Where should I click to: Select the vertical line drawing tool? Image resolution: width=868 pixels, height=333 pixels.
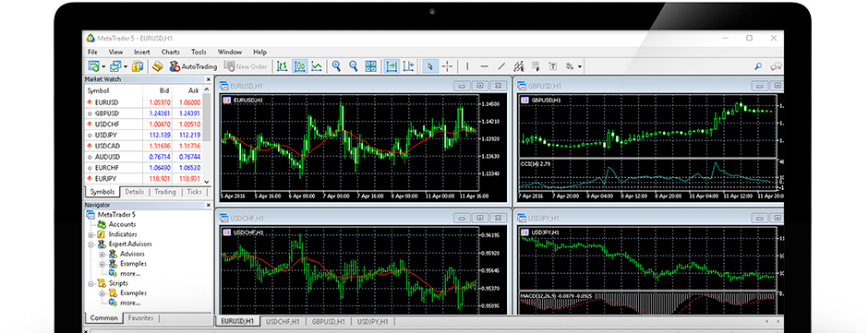[x=467, y=66]
